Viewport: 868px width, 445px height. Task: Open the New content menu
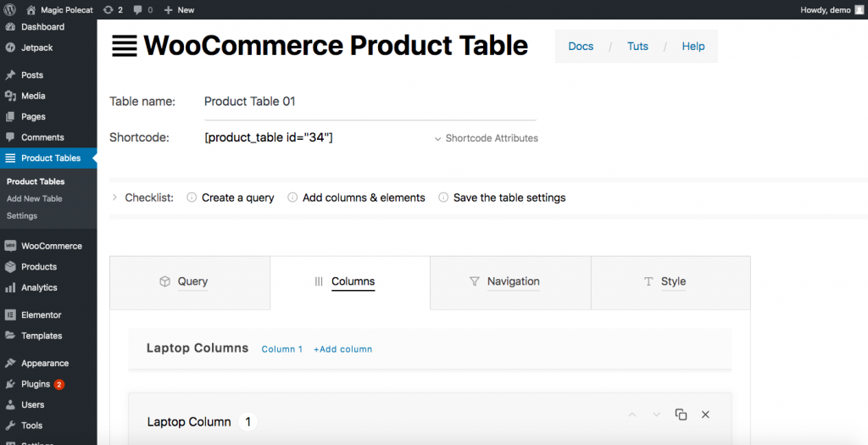point(180,9)
